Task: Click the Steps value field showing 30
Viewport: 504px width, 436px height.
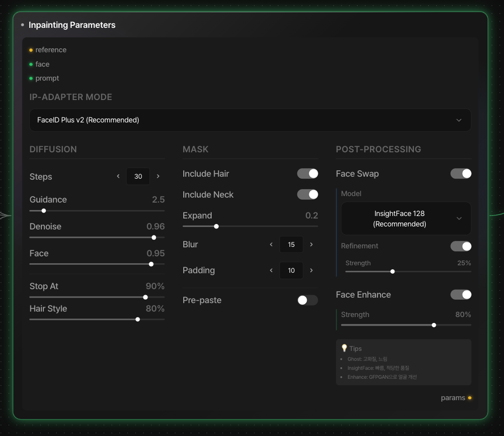Action: pyautogui.click(x=138, y=176)
